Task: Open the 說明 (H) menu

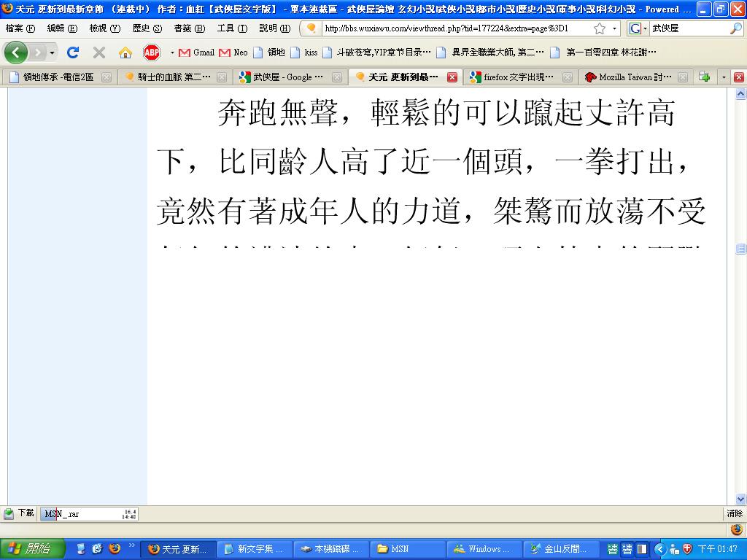Action: coord(275,28)
